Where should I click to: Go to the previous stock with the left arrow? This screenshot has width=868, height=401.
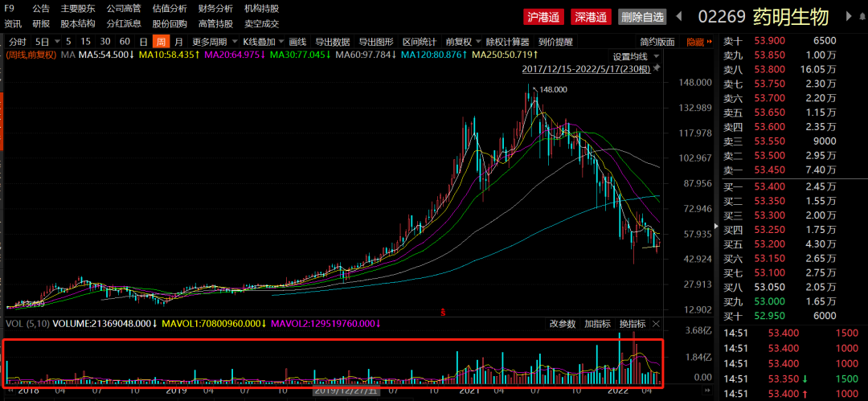click(x=679, y=17)
